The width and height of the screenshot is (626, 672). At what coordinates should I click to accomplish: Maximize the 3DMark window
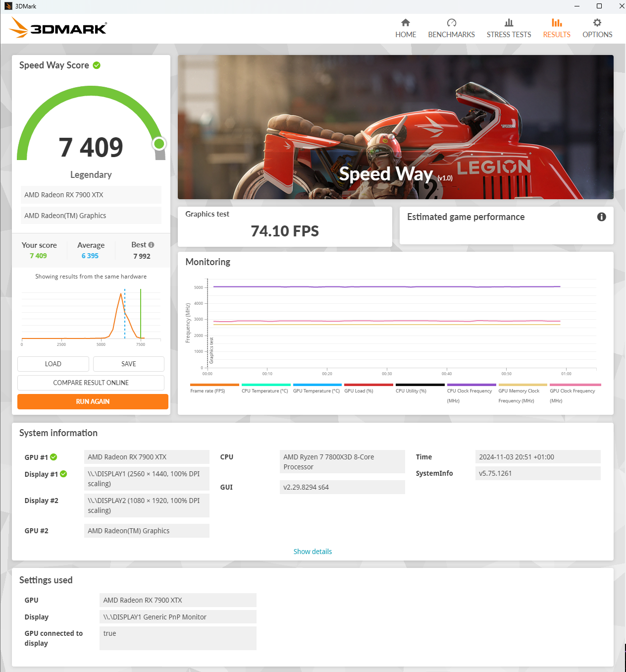point(599,6)
